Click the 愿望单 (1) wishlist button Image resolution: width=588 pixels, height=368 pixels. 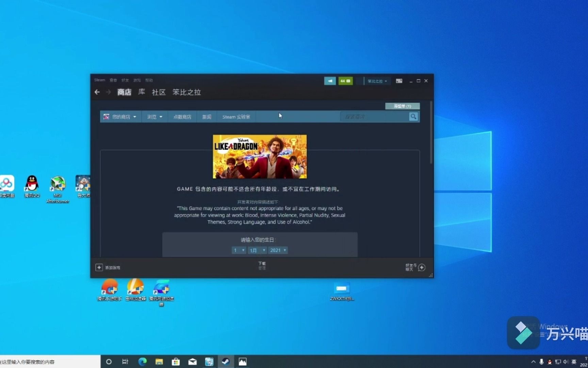[403, 106]
